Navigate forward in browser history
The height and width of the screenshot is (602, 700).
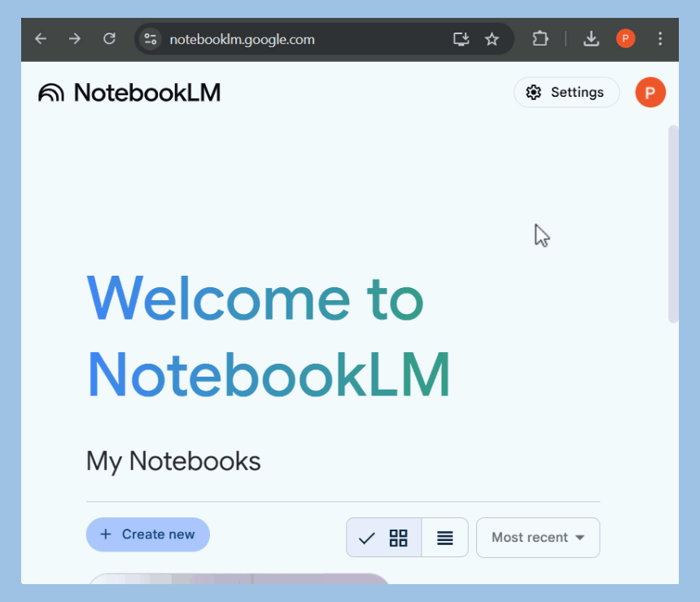coord(74,38)
